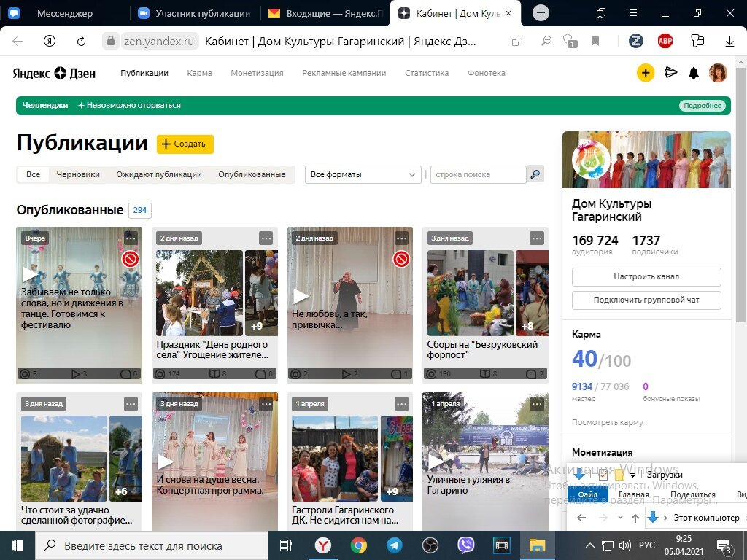
Task: Open the notifications bell icon
Action: click(x=694, y=73)
